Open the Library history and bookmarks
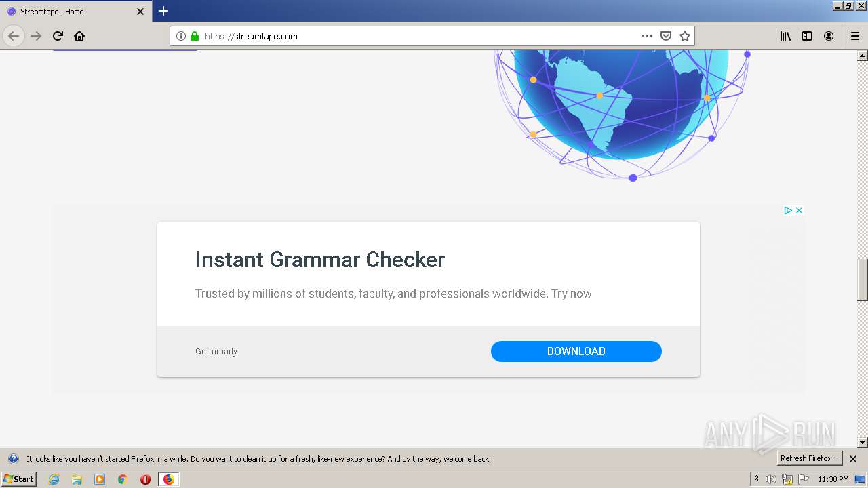Screen dimensions: 868x488 [x=785, y=36]
